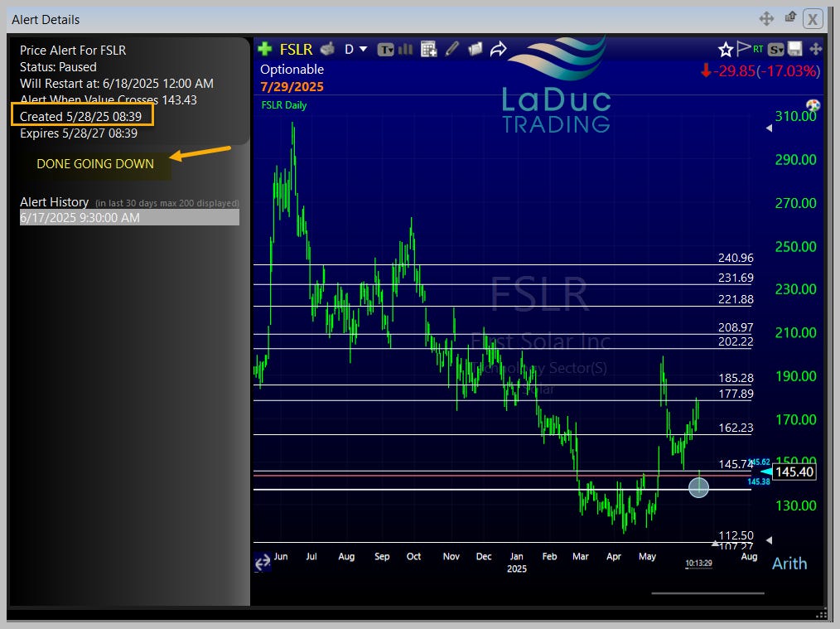The width and height of the screenshot is (840, 629).
Task: Select the 6/17/2025 9:30:00 AM alert history entry
Action: coord(129,217)
